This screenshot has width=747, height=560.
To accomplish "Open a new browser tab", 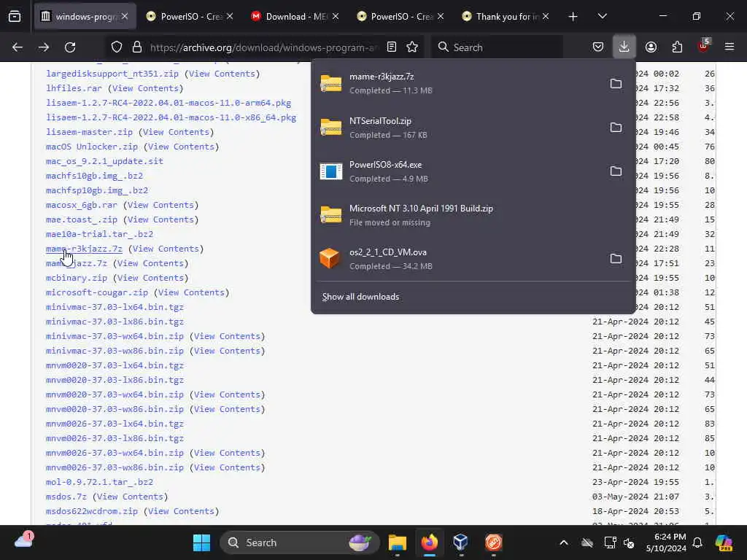I will [x=573, y=17].
